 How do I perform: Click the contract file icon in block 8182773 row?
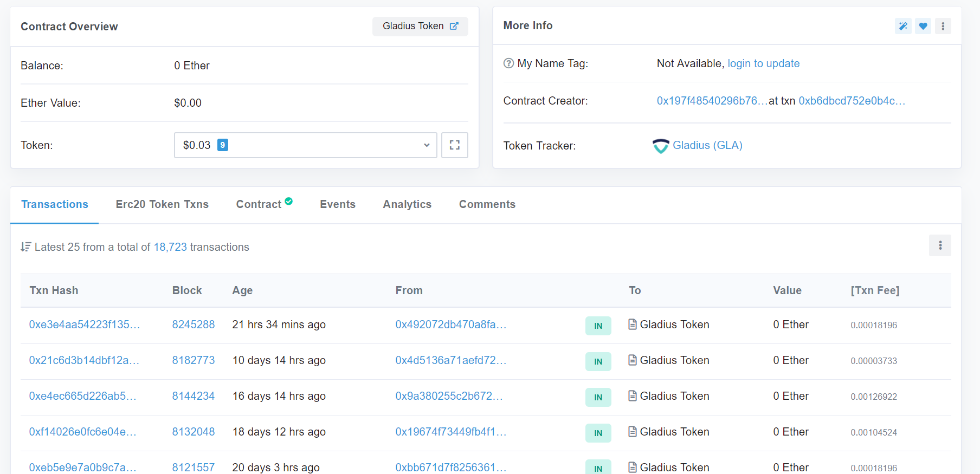point(633,360)
